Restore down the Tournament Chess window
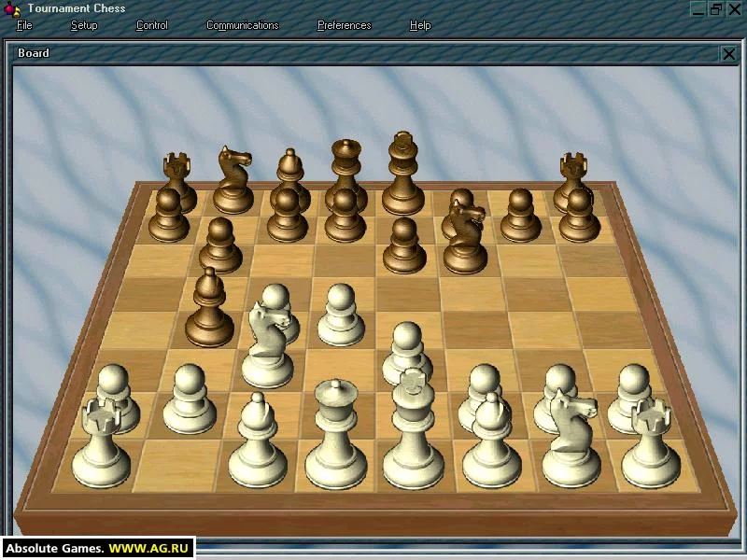This screenshot has height=560, width=747. click(715, 9)
